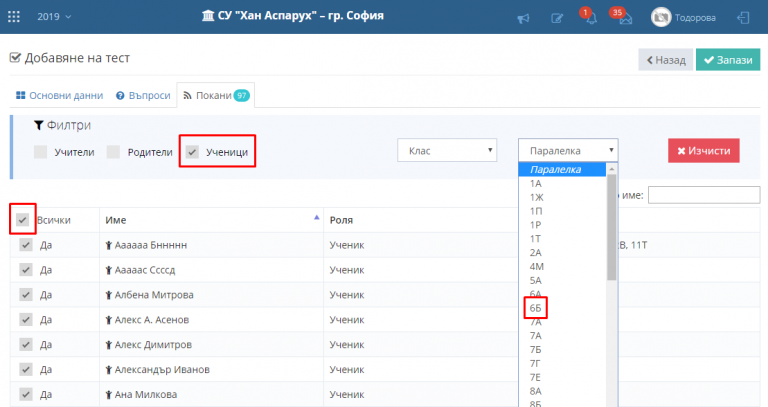The image size is (768, 407).
Task: Click the Изчисти clear filters button
Action: [x=704, y=151]
